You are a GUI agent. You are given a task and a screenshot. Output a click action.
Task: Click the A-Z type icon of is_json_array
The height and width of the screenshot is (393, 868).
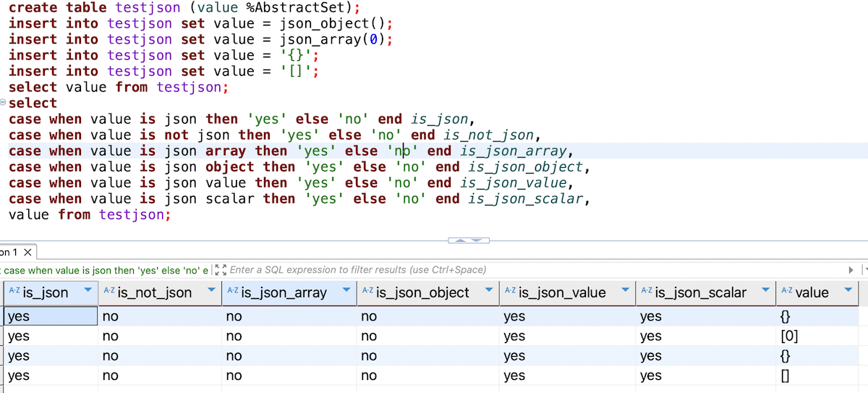(x=232, y=291)
